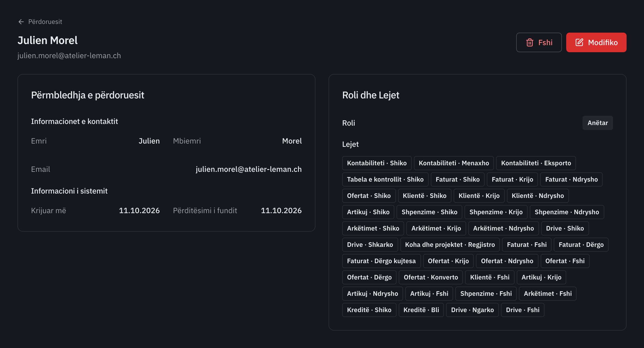Click the Klientë · Fshi permission tag
The height and width of the screenshot is (348, 644).
pyautogui.click(x=490, y=277)
